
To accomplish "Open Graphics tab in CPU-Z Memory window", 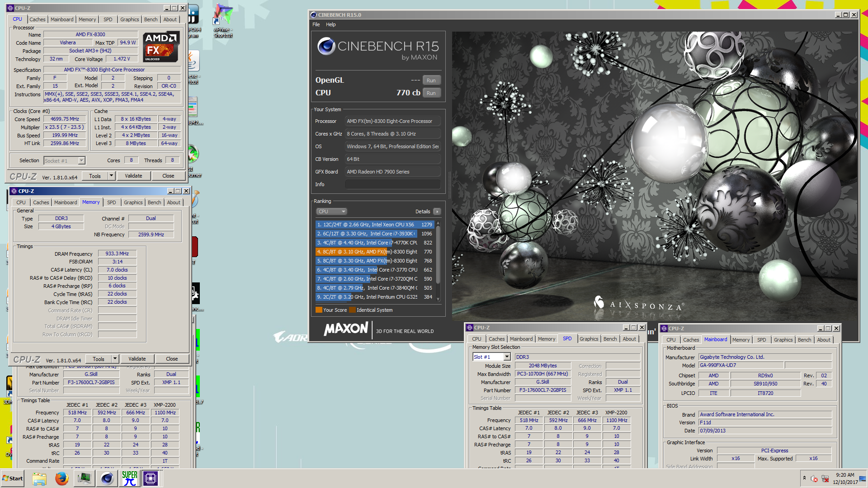I will (x=133, y=202).
